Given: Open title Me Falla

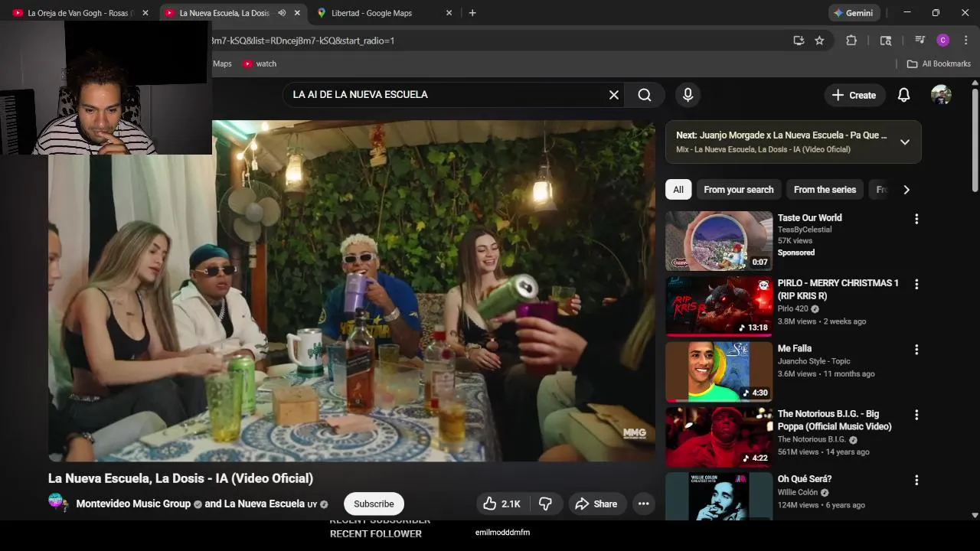Looking at the screenshot, I should (795, 348).
